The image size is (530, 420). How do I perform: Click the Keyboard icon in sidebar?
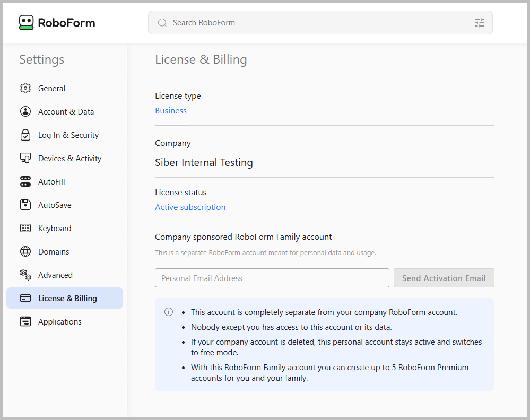click(25, 229)
